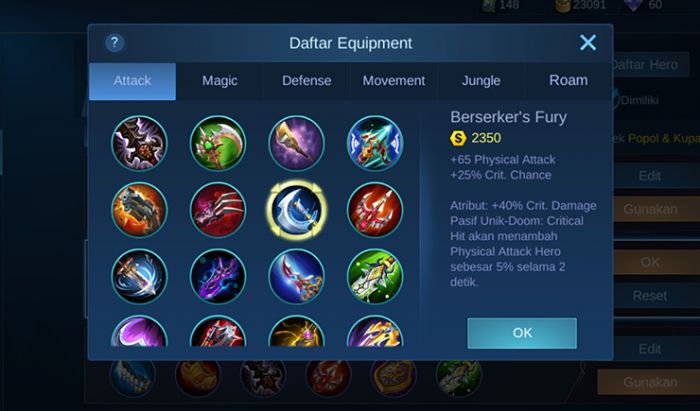Select the orange hand cannon equipment icon

tap(139, 210)
